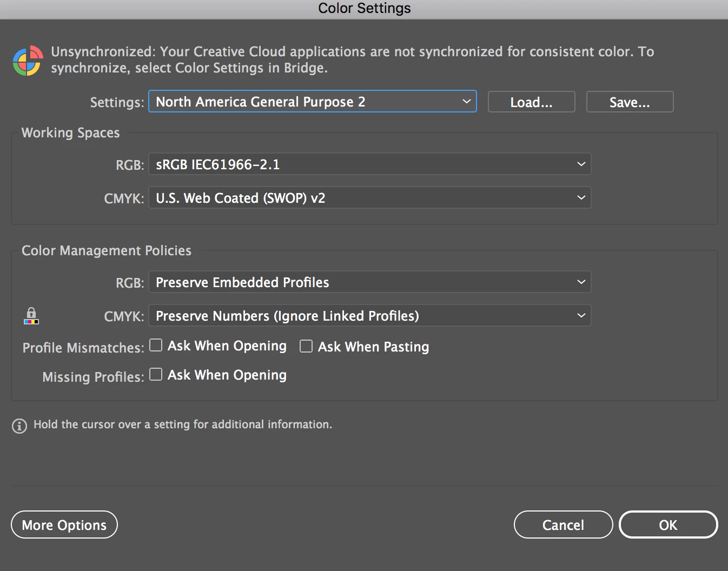Enable Missing Profiles Ask When Opening
728x571 pixels.
156,374
